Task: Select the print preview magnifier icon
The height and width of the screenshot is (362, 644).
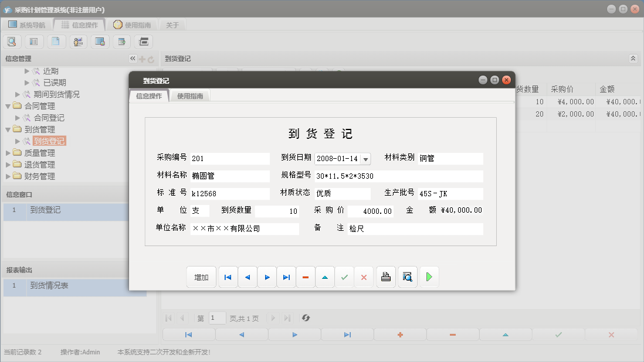Action: [x=407, y=276]
